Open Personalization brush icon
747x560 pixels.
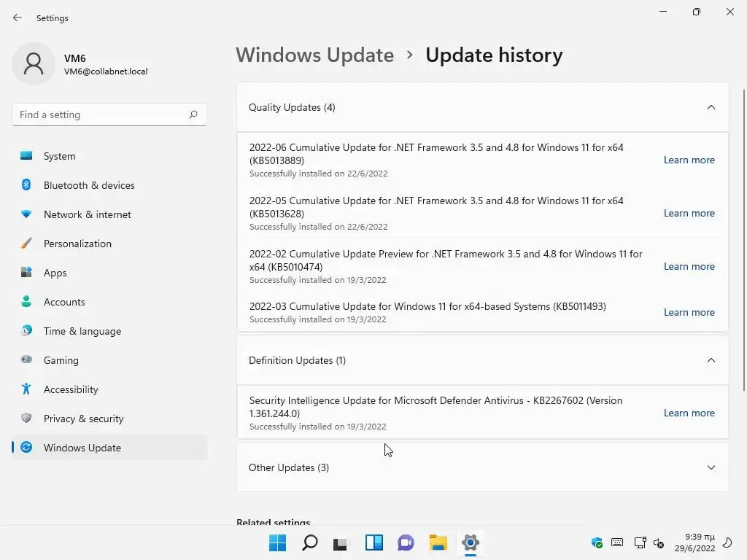26,244
